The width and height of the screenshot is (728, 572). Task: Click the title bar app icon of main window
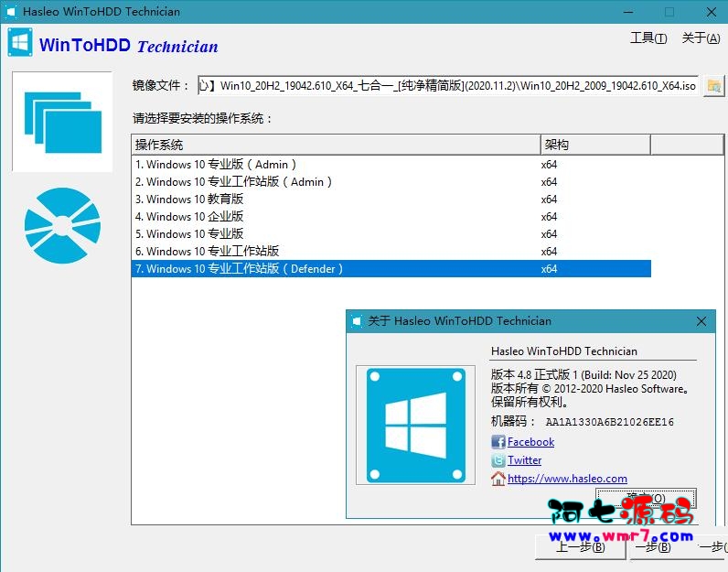point(10,12)
